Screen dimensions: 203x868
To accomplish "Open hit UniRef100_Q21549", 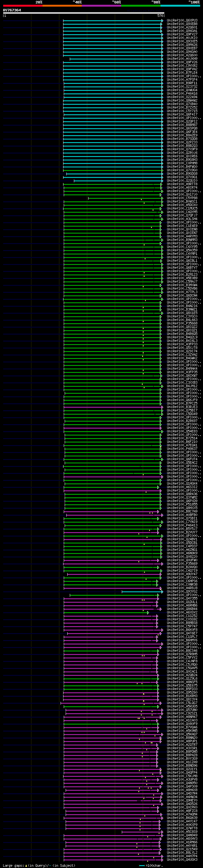I will pyautogui.click(x=182, y=849).
